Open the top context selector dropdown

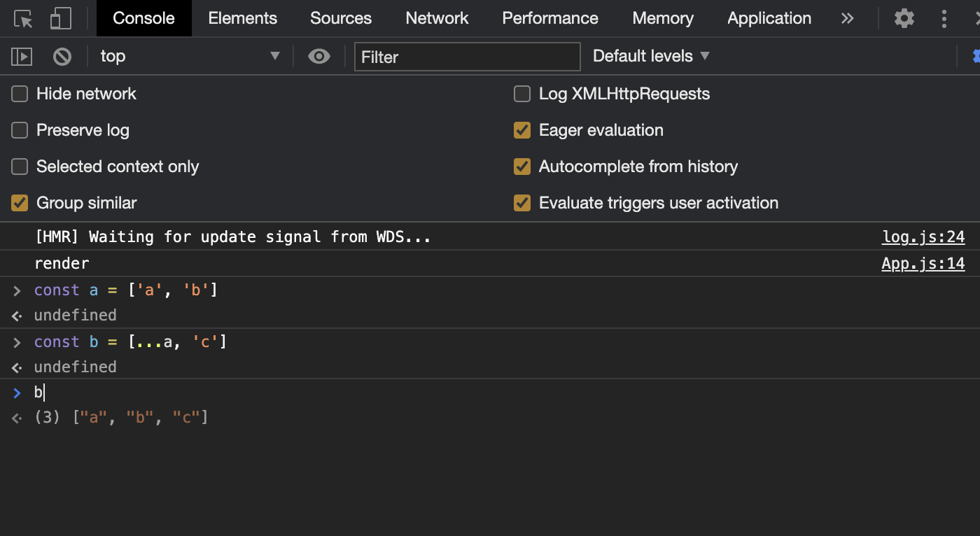click(190, 56)
